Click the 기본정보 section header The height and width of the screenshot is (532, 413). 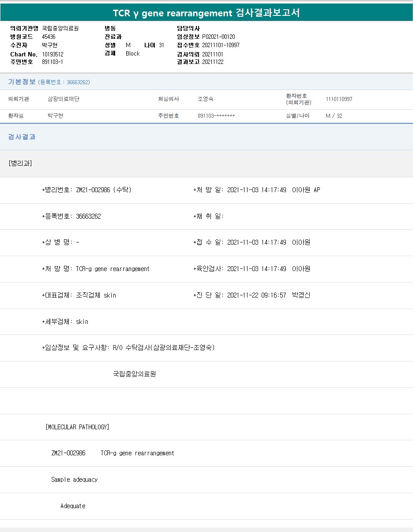tap(22, 82)
